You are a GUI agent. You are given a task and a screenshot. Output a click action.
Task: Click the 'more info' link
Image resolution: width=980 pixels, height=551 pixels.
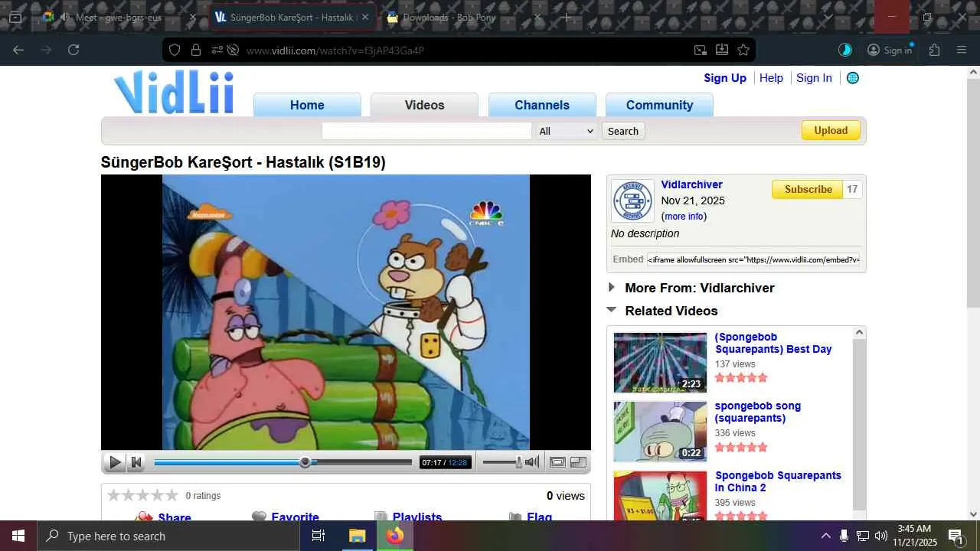684,217
